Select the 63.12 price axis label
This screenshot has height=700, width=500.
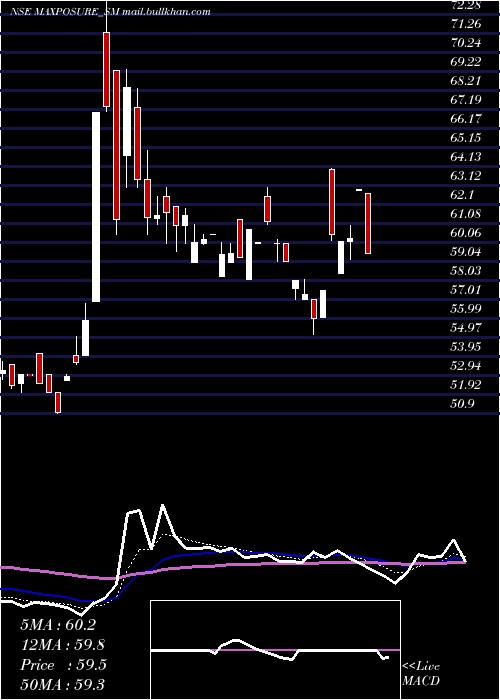click(466, 176)
